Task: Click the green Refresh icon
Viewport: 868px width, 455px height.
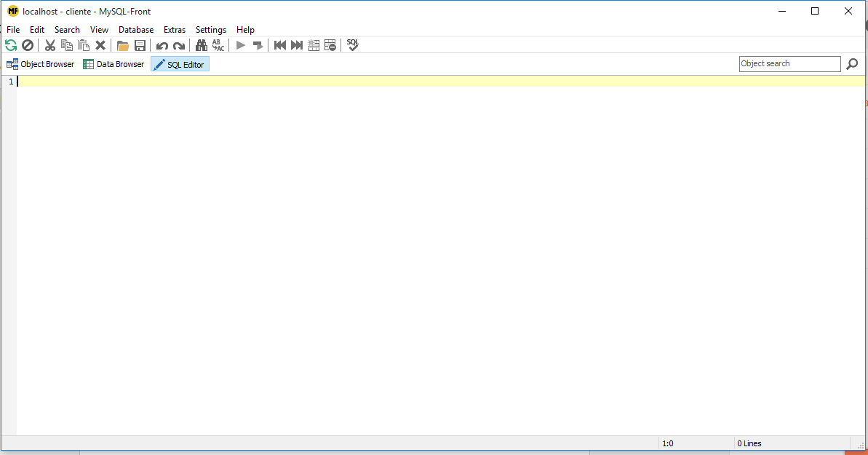Action: pyautogui.click(x=11, y=45)
